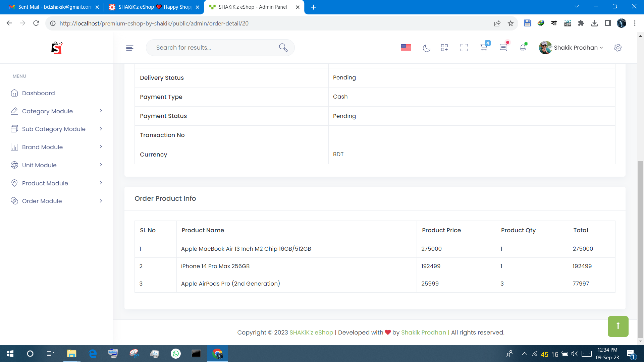Open the shopping cart with 4 items

(484, 47)
